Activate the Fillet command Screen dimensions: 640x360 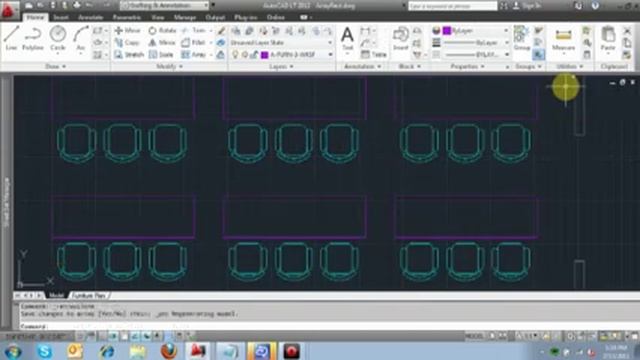[x=193, y=42]
